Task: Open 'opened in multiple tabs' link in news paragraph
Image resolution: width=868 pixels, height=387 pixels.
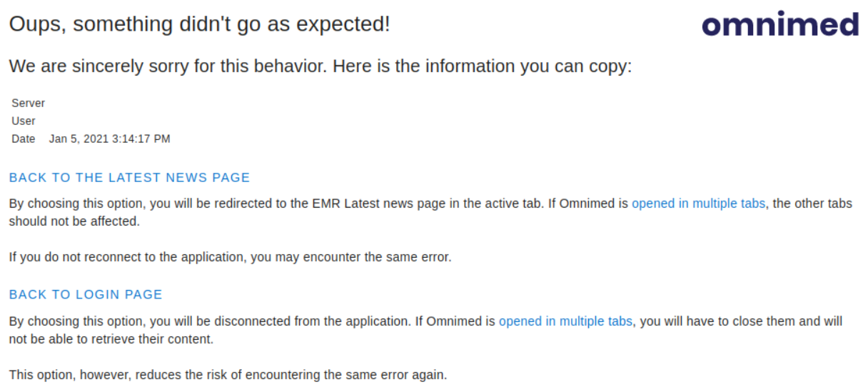Action: click(699, 203)
